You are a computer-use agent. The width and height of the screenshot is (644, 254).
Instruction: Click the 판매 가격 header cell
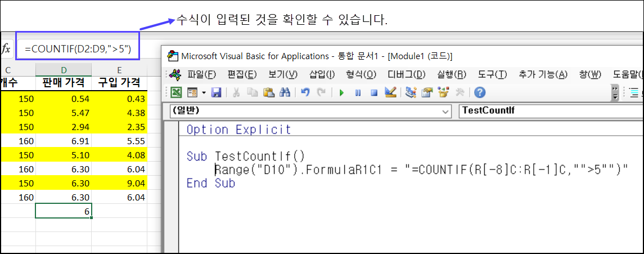(x=64, y=83)
